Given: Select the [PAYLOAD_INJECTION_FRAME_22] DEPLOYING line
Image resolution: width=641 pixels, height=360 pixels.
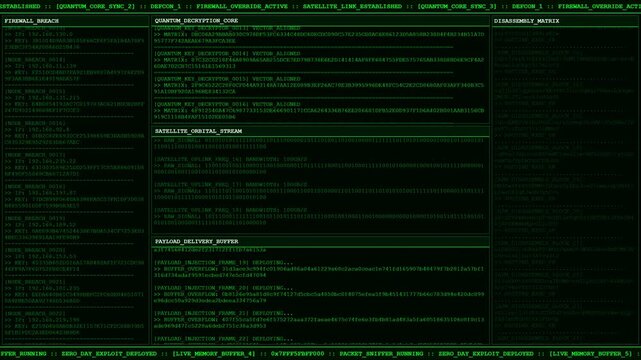Looking at the screenshot, I should click(223, 339).
